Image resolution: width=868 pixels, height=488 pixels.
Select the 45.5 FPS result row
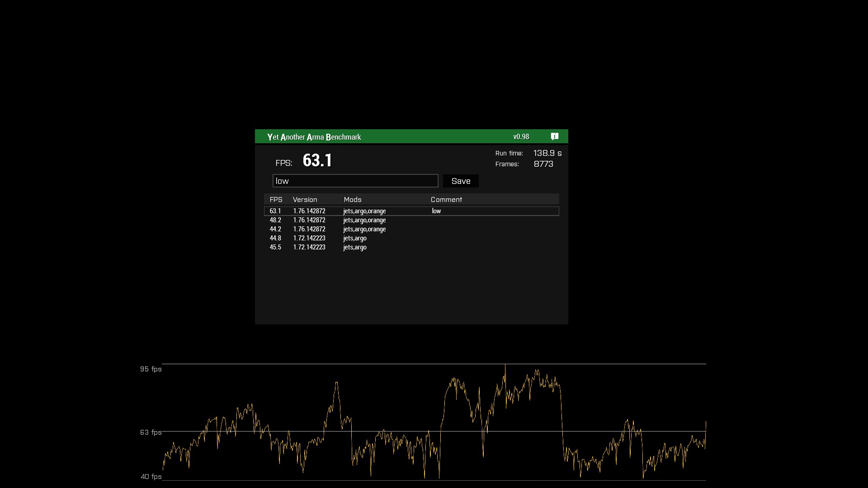pyautogui.click(x=411, y=247)
